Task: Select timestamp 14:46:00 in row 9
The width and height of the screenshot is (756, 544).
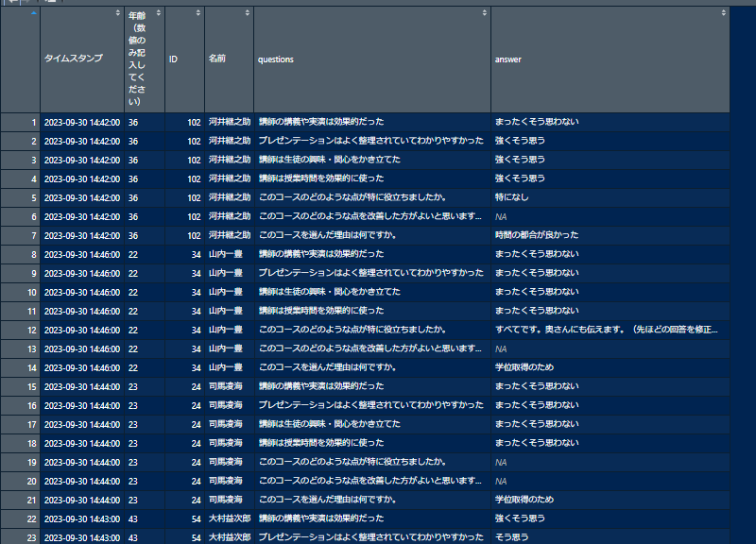Action: point(82,274)
